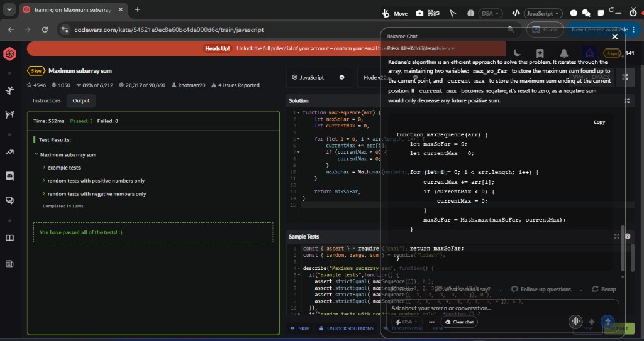Open the knotman90 author link
Image resolution: width=644 pixels, height=341 pixels.
[188, 85]
